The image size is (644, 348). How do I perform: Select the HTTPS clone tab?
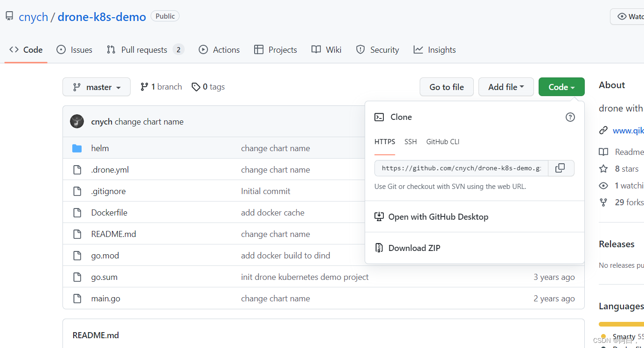click(385, 142)
